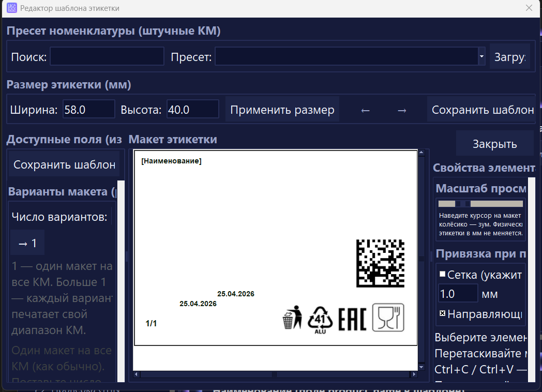Click the right arrow redo button
Viewport: 542px width, 392px height.
[x=402, y=110]
